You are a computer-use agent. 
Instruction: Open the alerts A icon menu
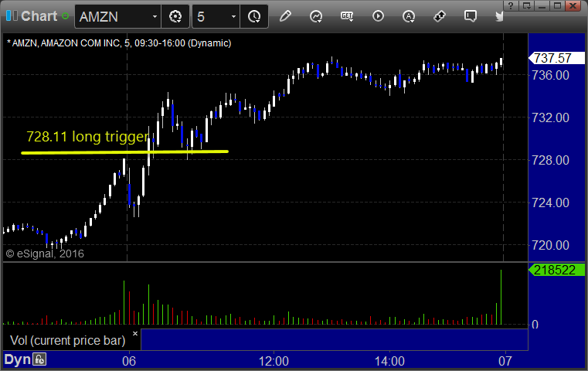[409, 16]
